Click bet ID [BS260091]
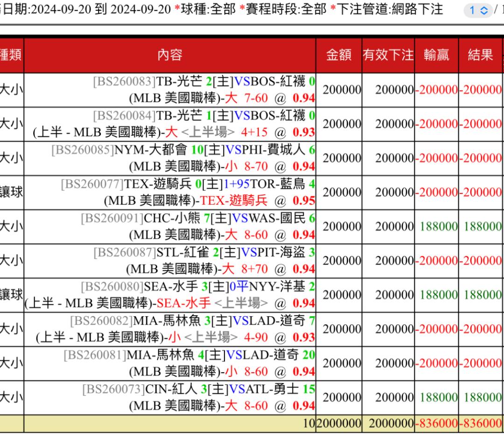The height and width of the screenshot is (441, 504). coord(112,219)
